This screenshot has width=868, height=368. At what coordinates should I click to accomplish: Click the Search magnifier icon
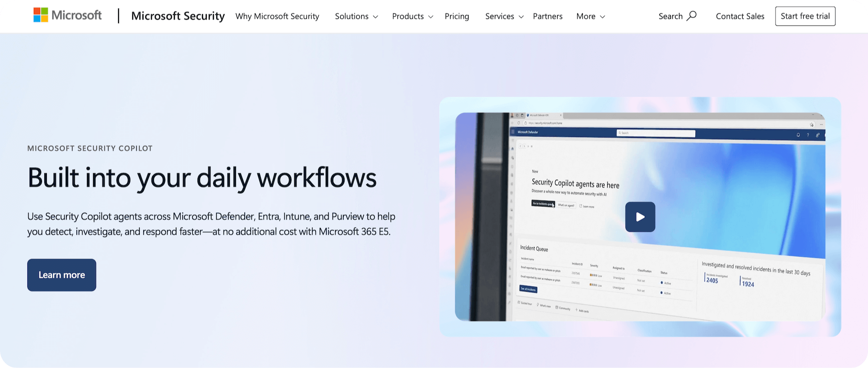coord(692,16)
